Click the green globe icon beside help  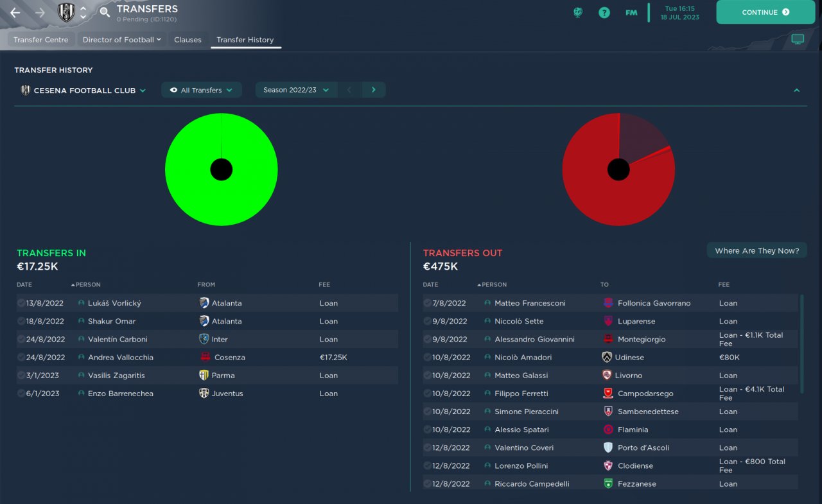(x=578, y=12)
